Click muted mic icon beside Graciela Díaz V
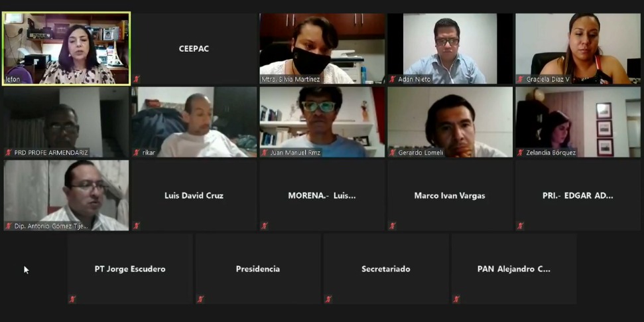This screenshot has height=322, width=644. [x=521, y=80]
